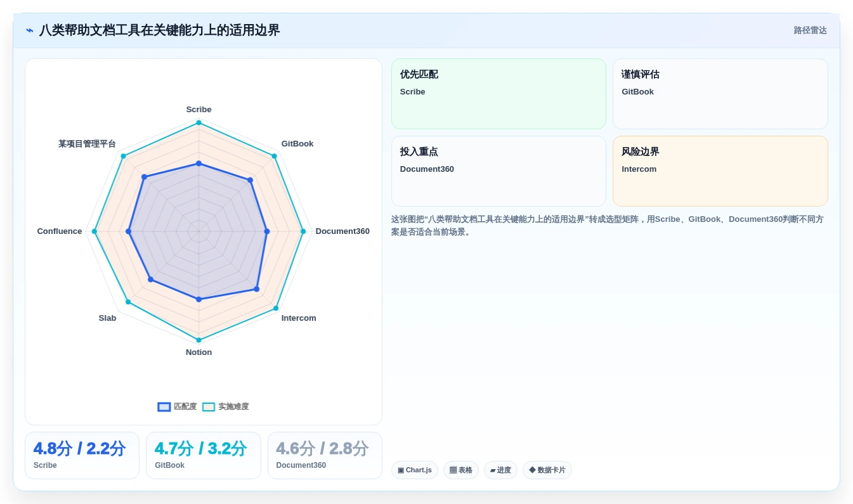This screenshot has width=853, height=504.
Task: Click the description paragraph starting 这张图把
Action: [609, 226]
